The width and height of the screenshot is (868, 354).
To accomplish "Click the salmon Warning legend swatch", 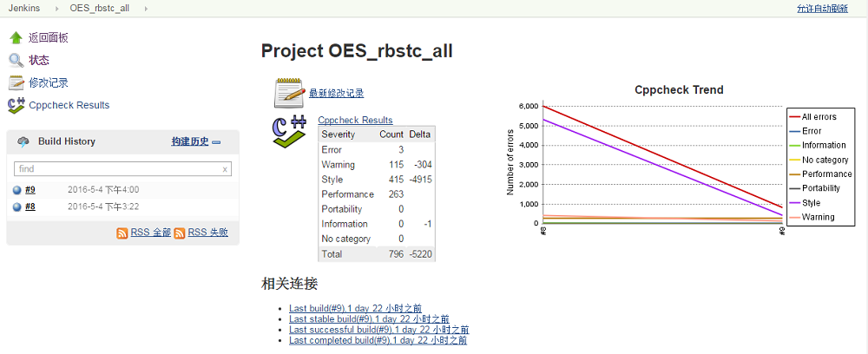I will point(794,218).
